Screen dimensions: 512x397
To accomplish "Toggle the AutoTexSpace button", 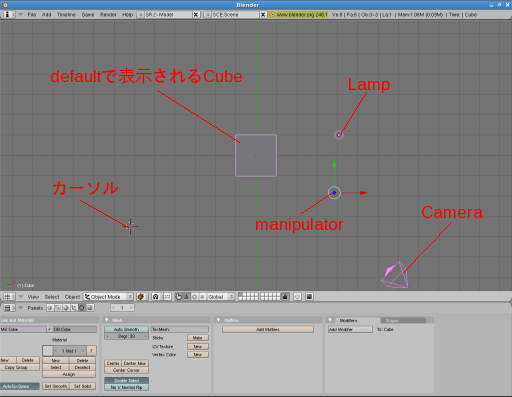I will pos(20,386).
